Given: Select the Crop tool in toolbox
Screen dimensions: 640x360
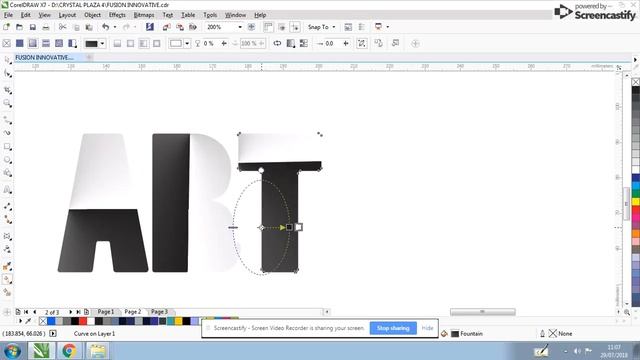Looking at the screenshot, I should pyautogui.click(x=7, y=90).
